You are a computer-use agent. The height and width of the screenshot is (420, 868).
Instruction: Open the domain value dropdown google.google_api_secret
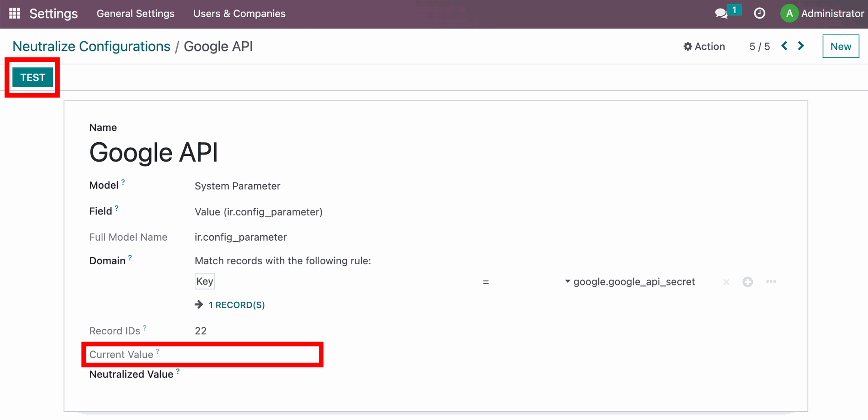(x=630, y=282)
